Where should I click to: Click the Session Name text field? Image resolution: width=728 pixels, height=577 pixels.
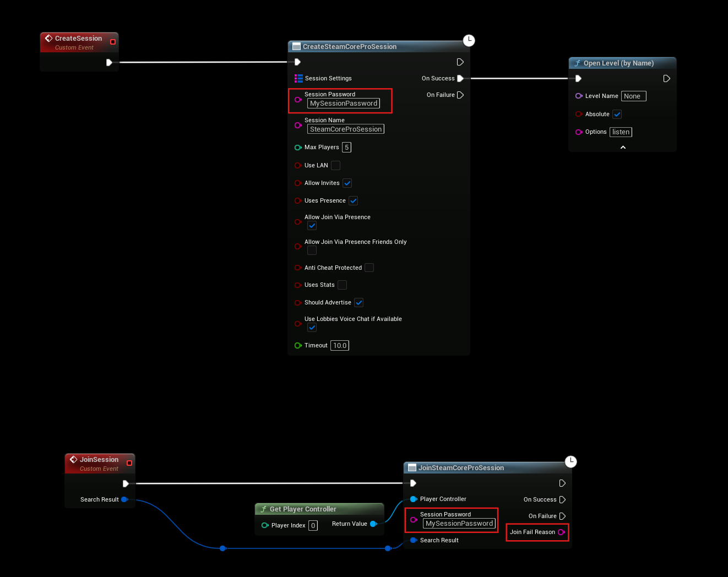tap(345, 129)
